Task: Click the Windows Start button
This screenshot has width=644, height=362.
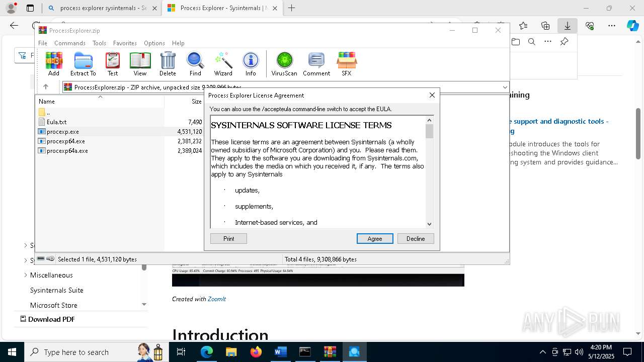Action: point(12,352)
